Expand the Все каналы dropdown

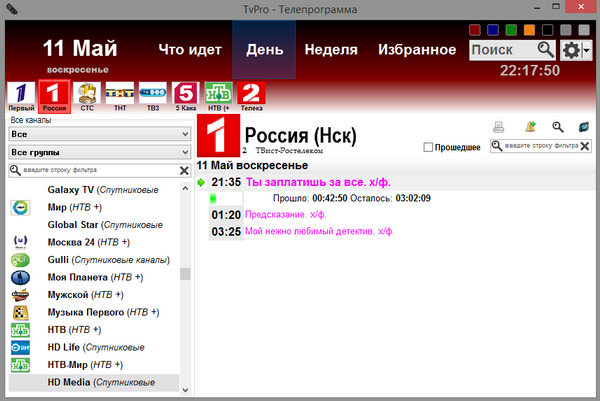click(98, 133)
